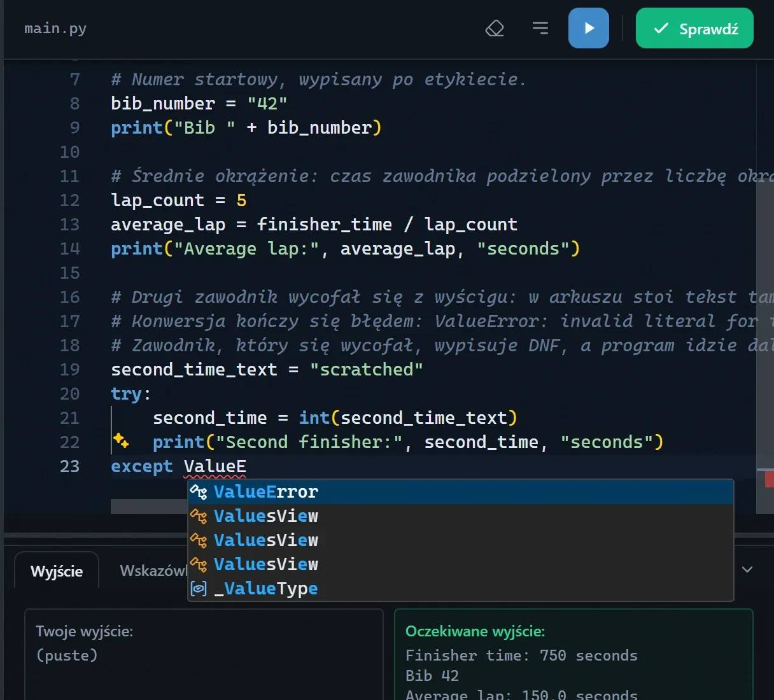The image size is (774, 700).
Task: Switch to the Wyjście tab
Action: click(x=57, y=571)
